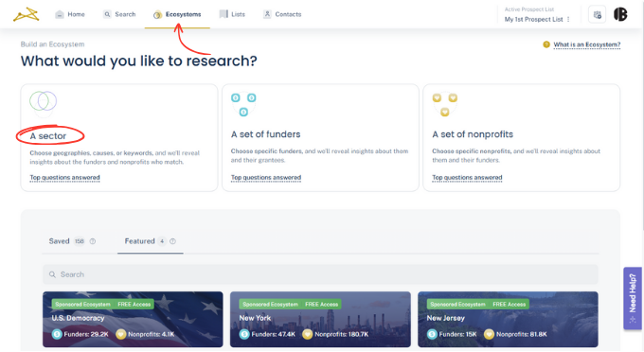
Task: Click Nonprofits: 81.8K on New Jersey card
Action: 522,334
